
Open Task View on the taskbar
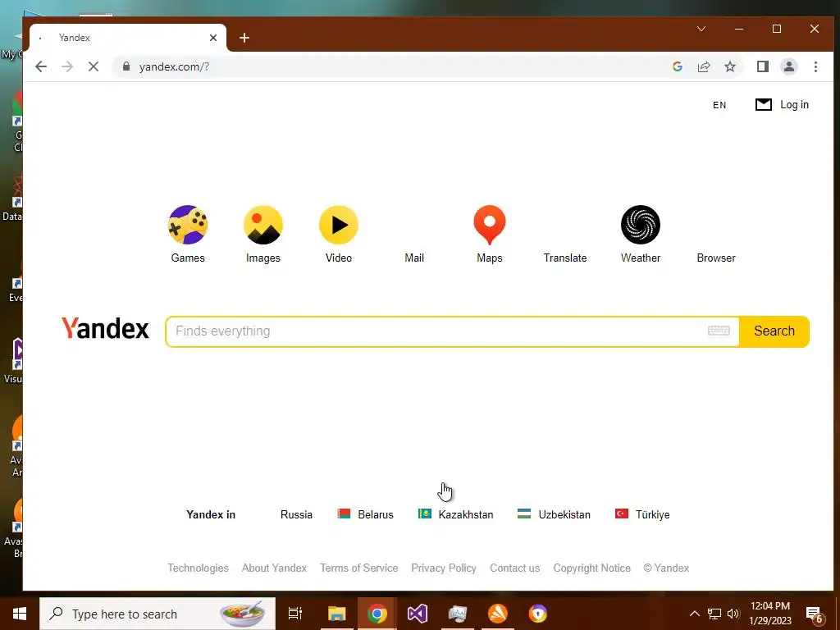click(x=295, y=614)
